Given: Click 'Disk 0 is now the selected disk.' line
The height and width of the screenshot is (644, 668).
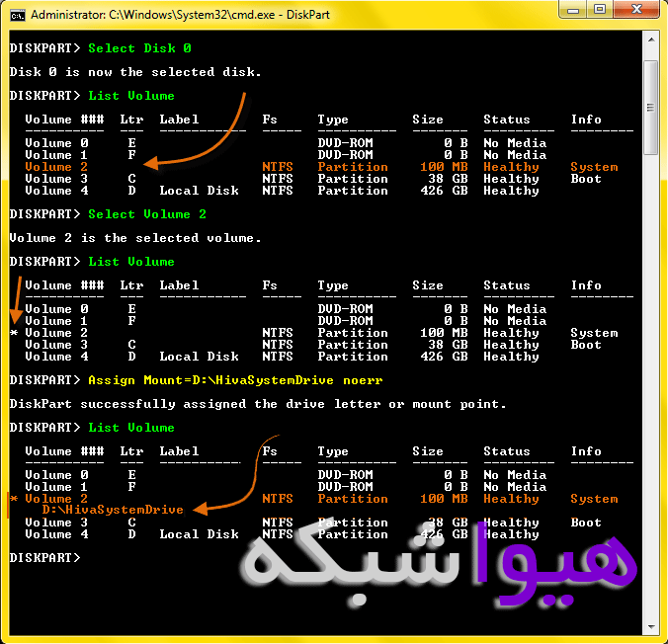Looking at the screenshot, I should pyautogui.click(x=135, y=72).
